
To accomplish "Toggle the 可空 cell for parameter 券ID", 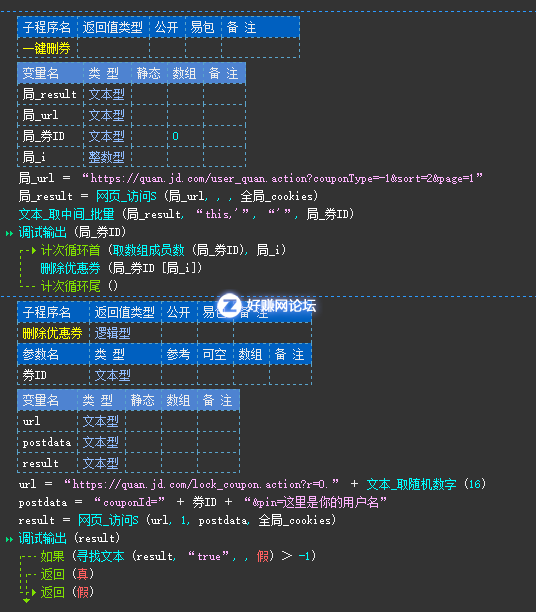I will (x=215, y=375).
